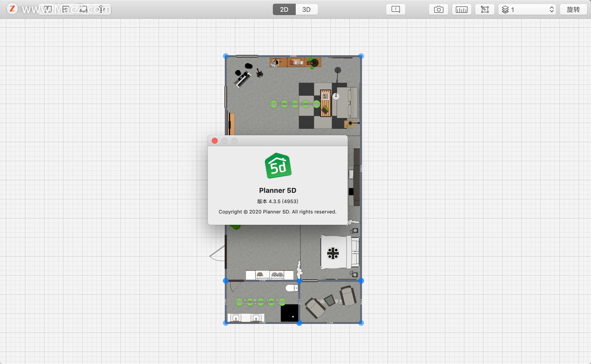This screenshot has height=364, width=591.
Task: Select the green stools row in bathroom
Action: pyautogui.click(x=261, y=302)
